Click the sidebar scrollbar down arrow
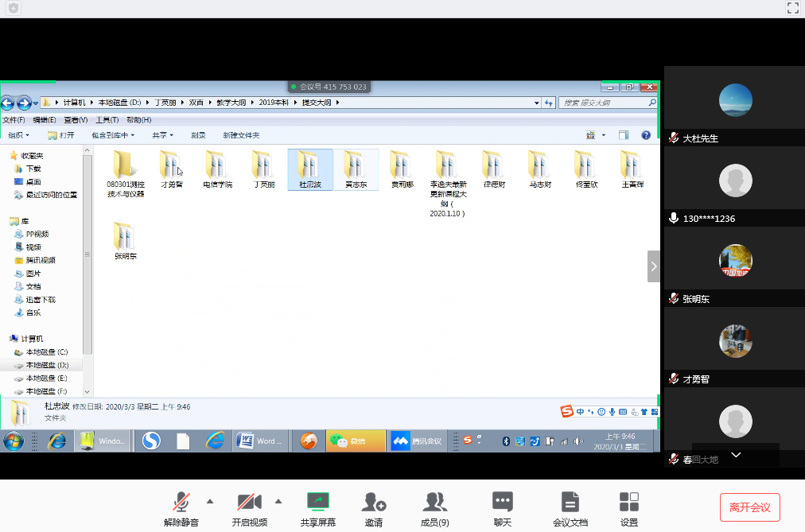Image resolution: width=805 pixels, height=532 pixels. [x=87, y=392]
